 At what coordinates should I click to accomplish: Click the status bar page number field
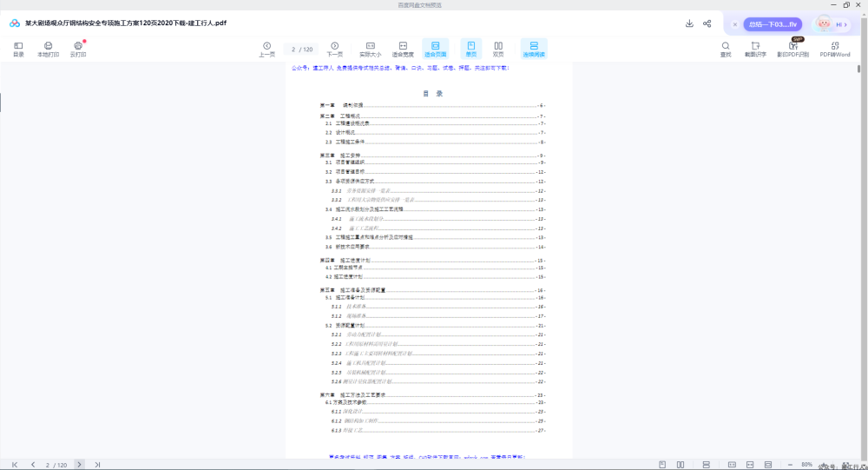(x=56, y=465)
